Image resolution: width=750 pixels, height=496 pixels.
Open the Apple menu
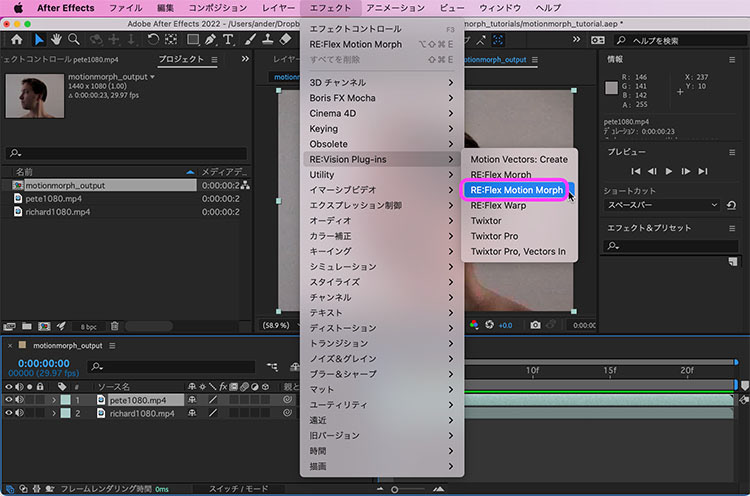[x=18, y=8]
